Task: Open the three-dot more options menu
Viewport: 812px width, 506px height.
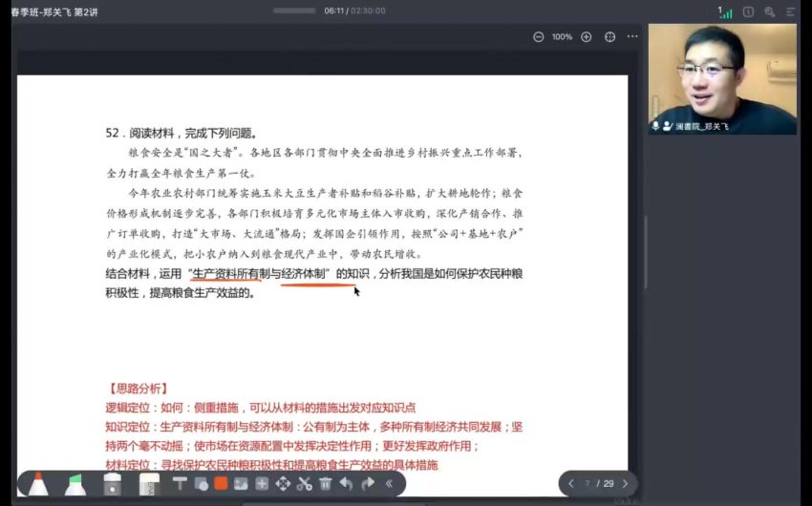Action: (x=632, y=37)
